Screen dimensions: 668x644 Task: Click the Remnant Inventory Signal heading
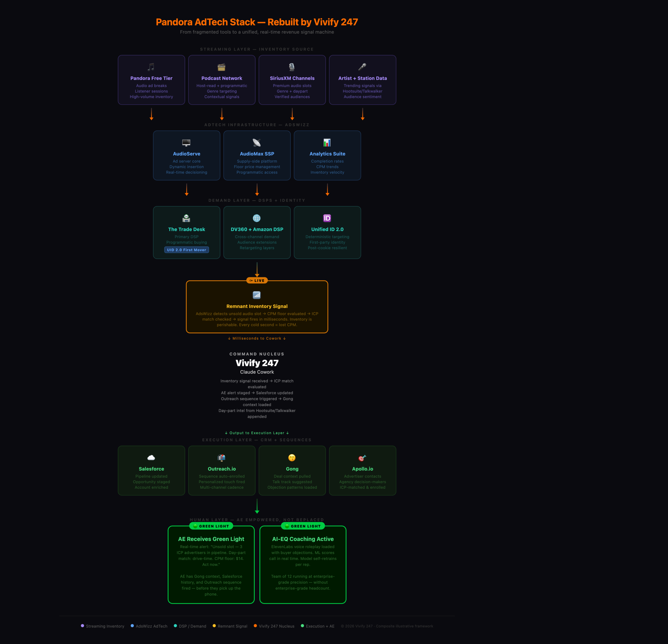tap(257, 306)
